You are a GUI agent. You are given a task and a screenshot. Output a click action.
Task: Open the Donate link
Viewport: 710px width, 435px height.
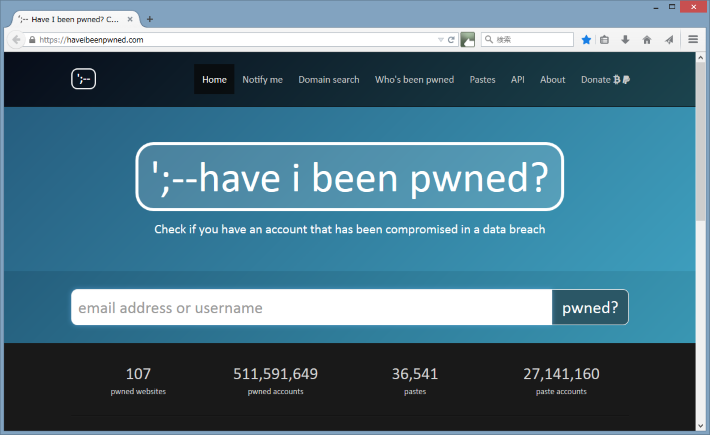(605, 80)
